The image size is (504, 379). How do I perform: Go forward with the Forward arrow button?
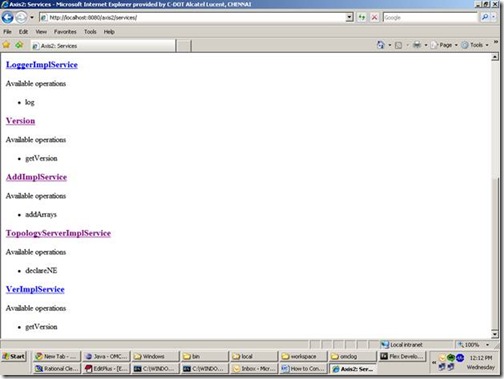(21, 17)
